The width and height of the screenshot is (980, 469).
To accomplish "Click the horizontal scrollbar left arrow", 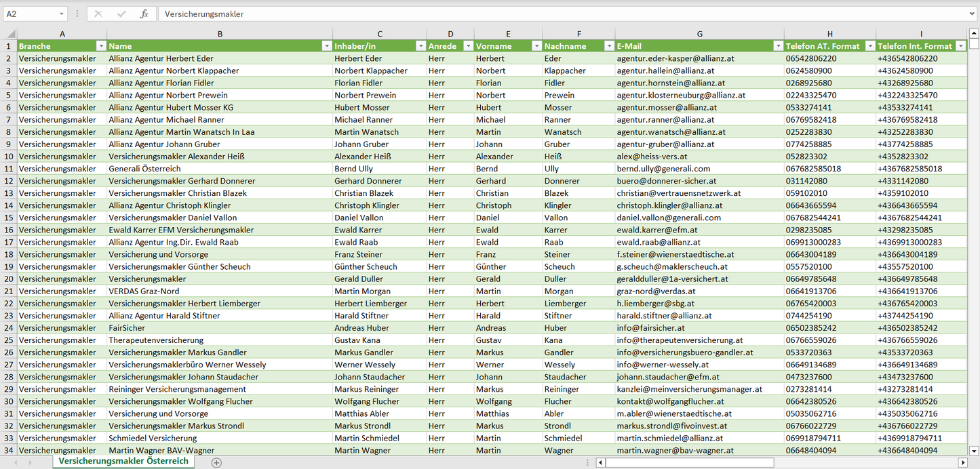I will [x=600, y=462].
